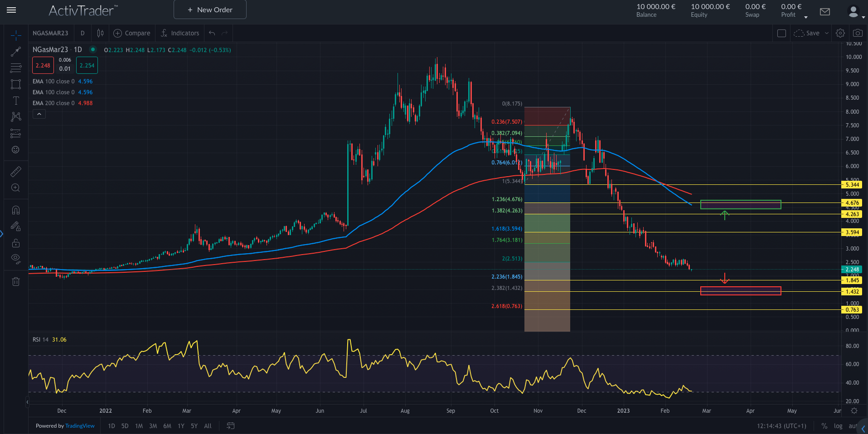Screen dimensions: 868x434
Task: Select the 3M time range
Action: (x=153, y=426)
